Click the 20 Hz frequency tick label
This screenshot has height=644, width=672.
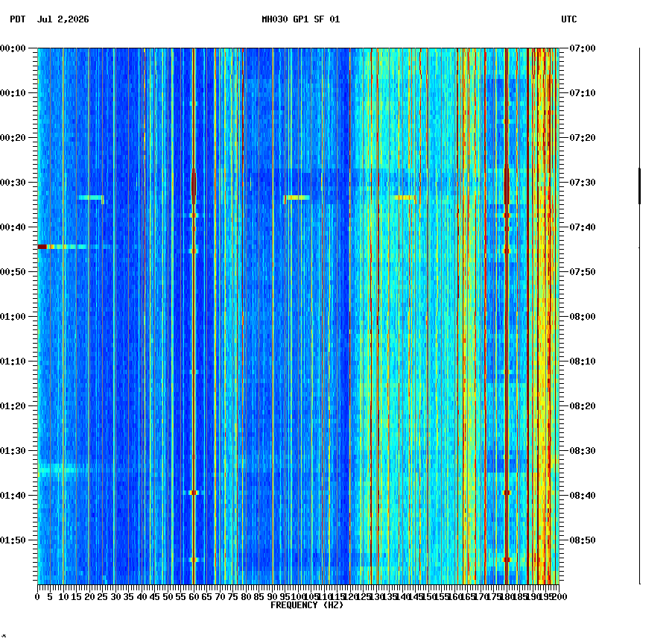click(89, 597)
